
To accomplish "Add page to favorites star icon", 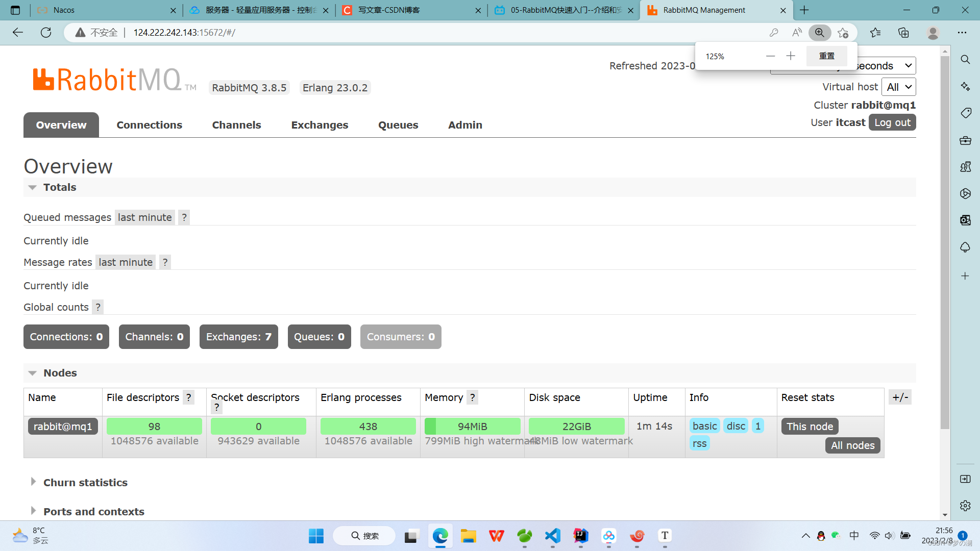I will (843, 33).
